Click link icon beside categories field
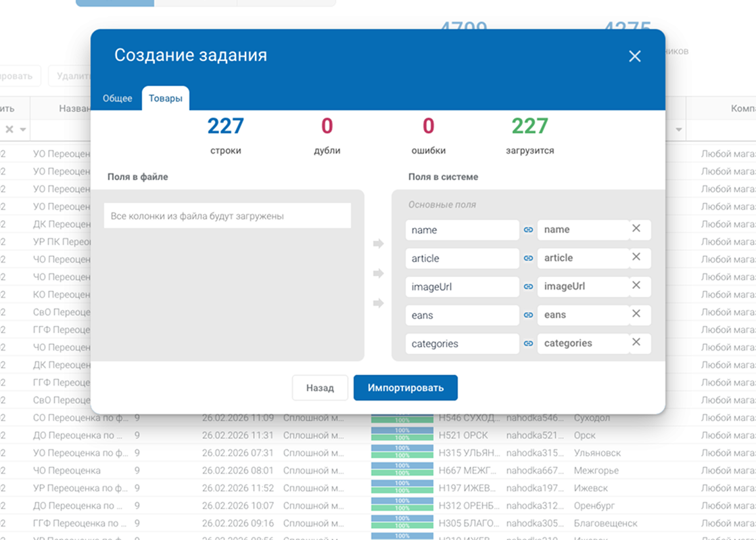 pyautogui.click(x=528, y=344)
